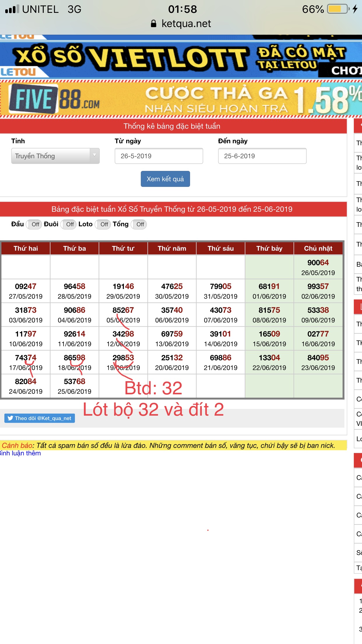Open the Từ ngày date picker field

159,156
